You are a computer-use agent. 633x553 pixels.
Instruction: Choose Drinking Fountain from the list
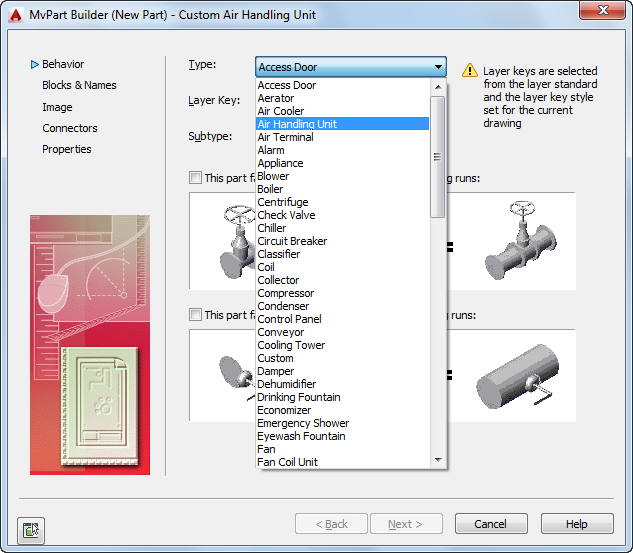click(x=343, y=397)
